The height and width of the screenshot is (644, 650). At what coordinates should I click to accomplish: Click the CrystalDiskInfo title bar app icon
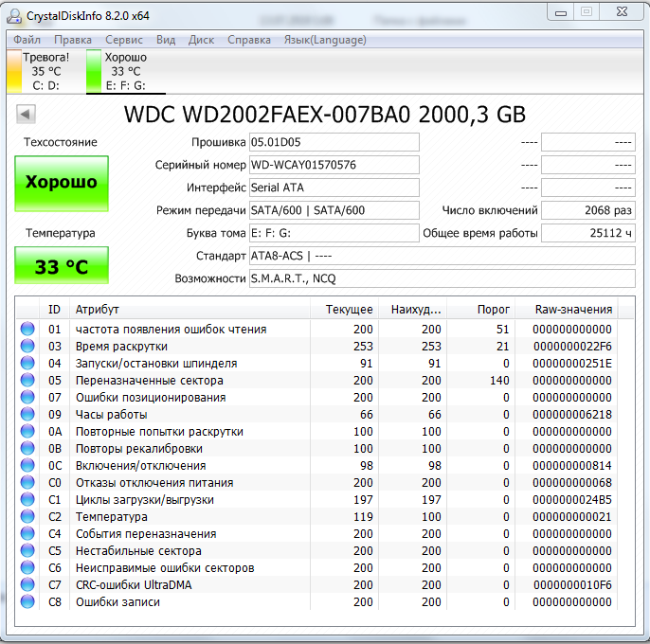tap(14, 16)
